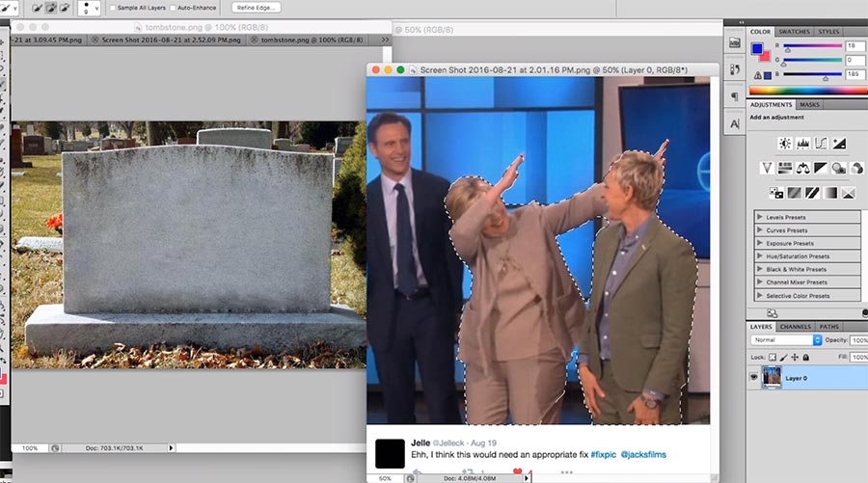Click the blue foreground color swatch

[x=757, y=47]
